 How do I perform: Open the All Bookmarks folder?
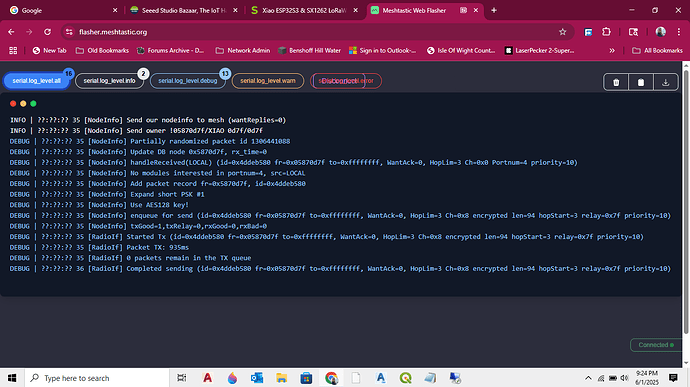657,51
